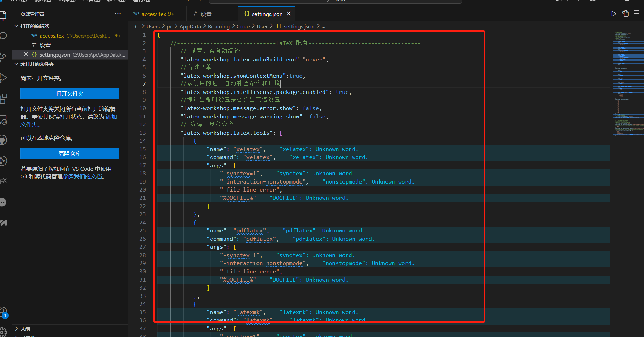644x337 pixels.
Task: Click "latex-workshop.message.warning.show" on line 11
Action: click(x=241, y=117)
